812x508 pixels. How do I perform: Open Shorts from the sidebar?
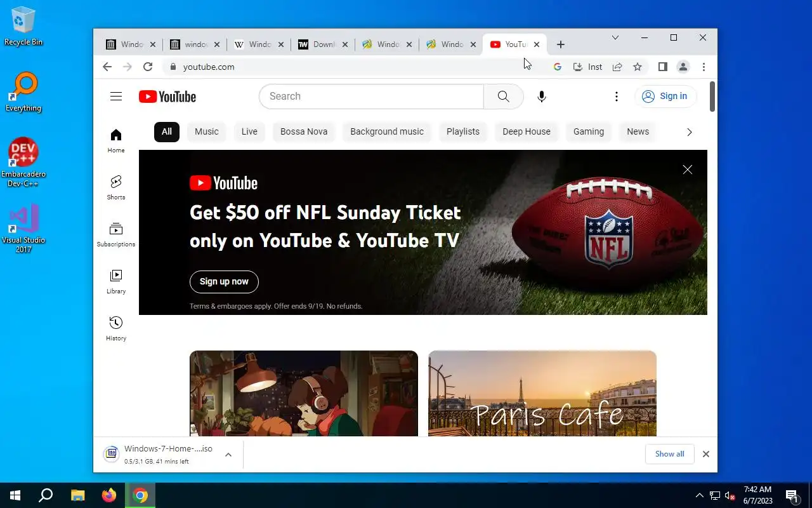coord(115,187)
